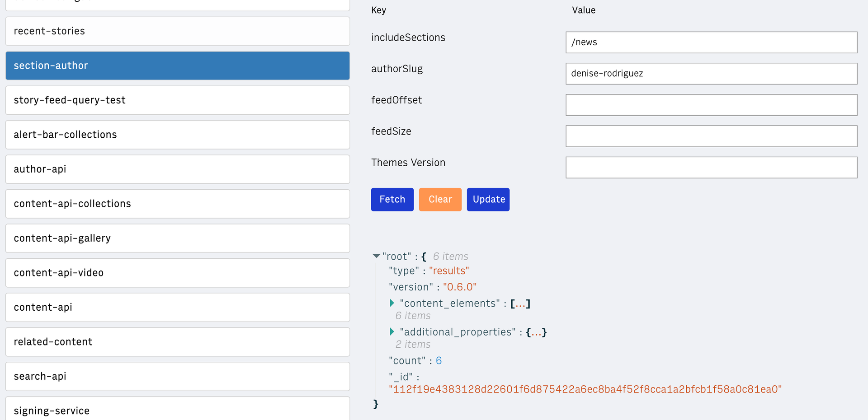
Task: Select search-api content source
Action: pos(178,376)
